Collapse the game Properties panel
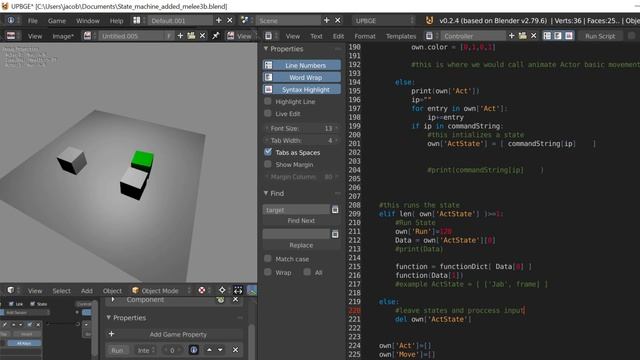The image size is (640, 360). coord(109,317)
